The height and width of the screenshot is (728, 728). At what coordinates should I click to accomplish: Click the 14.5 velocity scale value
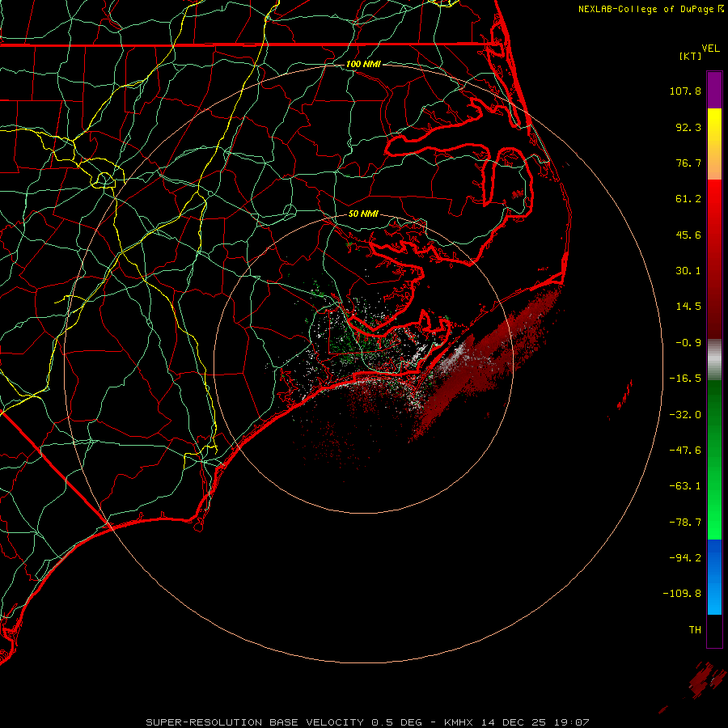tap(688, 307)
